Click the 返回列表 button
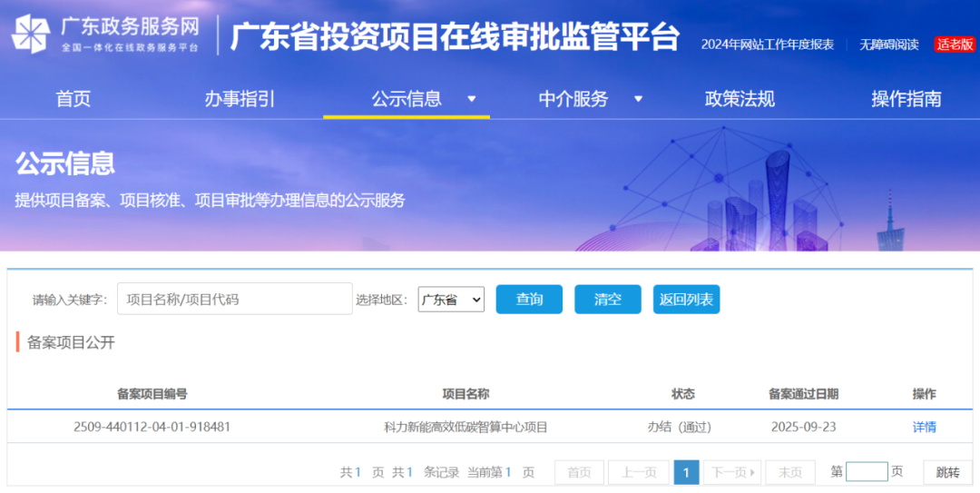This screenshot has width=980, height=493. pos(686,300)
